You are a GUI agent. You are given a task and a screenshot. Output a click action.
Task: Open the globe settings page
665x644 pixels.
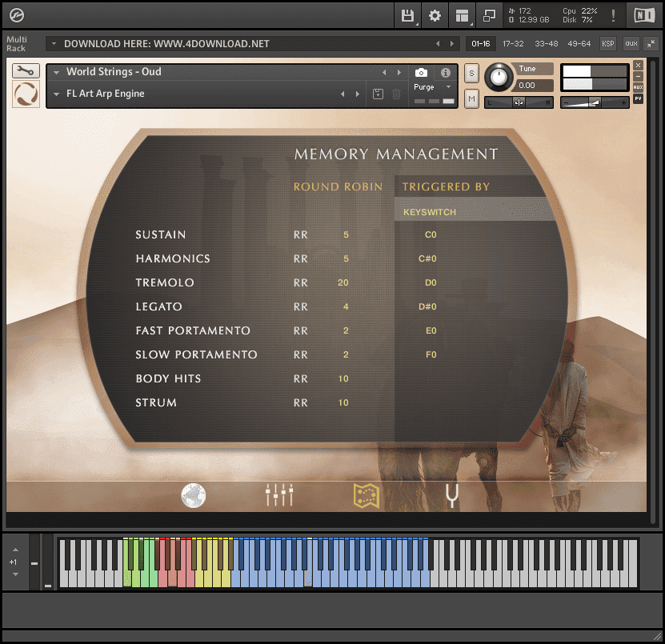point(192,495)
